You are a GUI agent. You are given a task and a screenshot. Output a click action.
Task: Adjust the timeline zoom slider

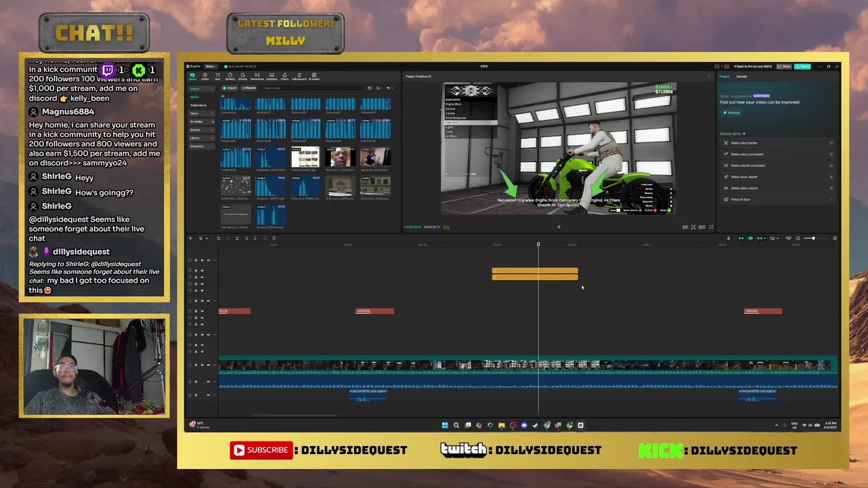click(x=812, y=239)
